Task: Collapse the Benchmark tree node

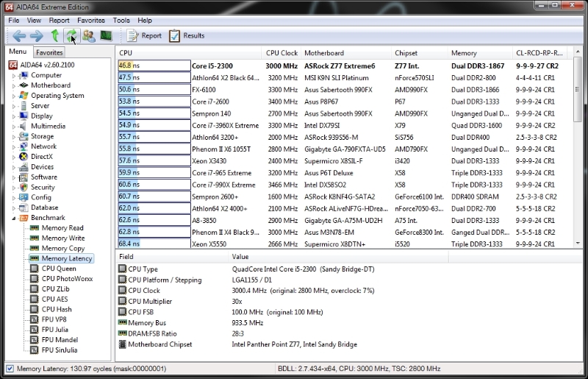Action: (14, 218)
